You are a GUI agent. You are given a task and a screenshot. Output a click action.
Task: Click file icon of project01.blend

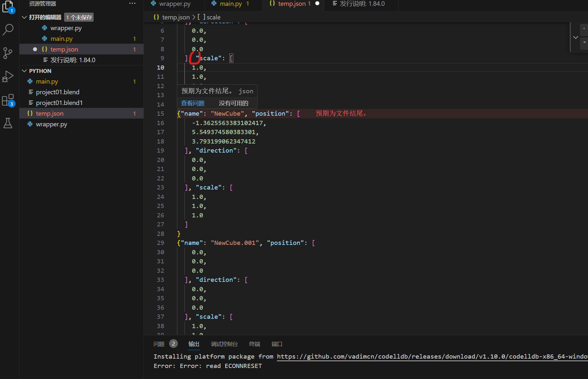pyautogui.click(x=31, y=92)
